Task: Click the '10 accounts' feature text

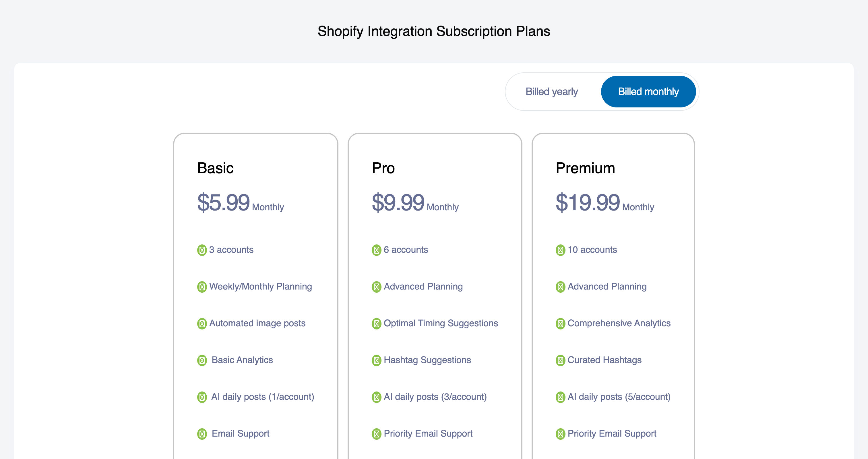Action: 592,250
